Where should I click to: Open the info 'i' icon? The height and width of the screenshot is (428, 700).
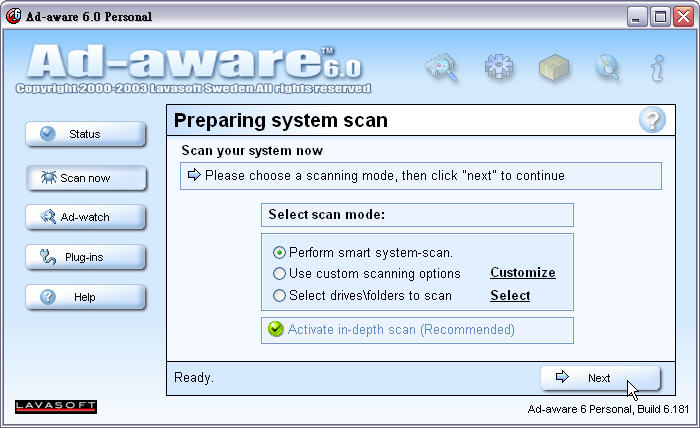(x=658, y=68)
